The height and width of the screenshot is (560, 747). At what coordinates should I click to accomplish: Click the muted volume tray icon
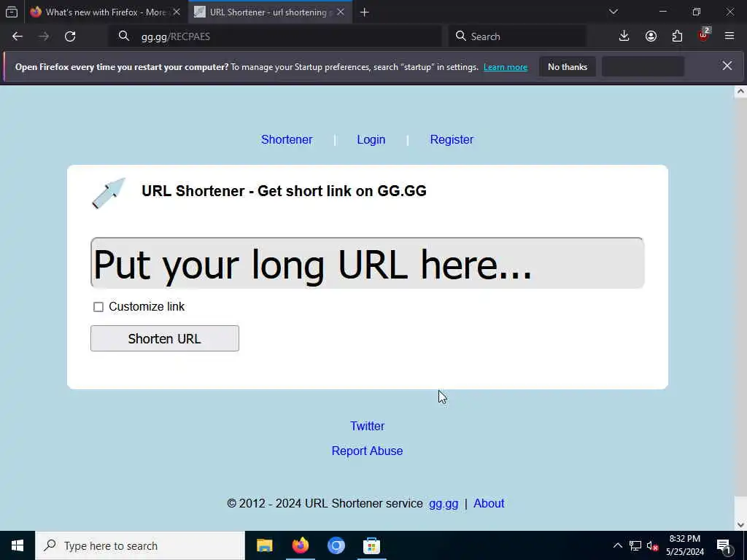[653, 545]
